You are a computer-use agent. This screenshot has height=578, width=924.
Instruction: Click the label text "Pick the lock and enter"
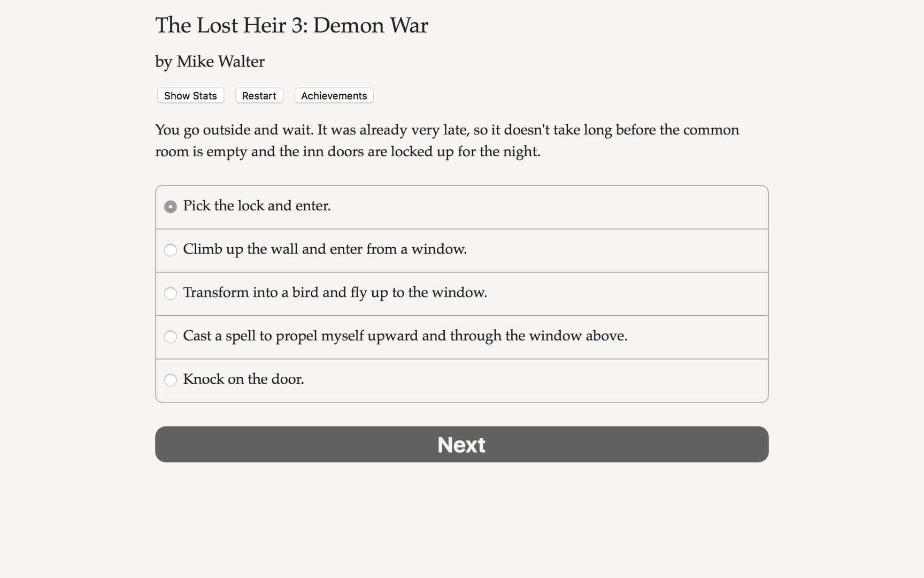pyautogui.click(x=257, y=206)
